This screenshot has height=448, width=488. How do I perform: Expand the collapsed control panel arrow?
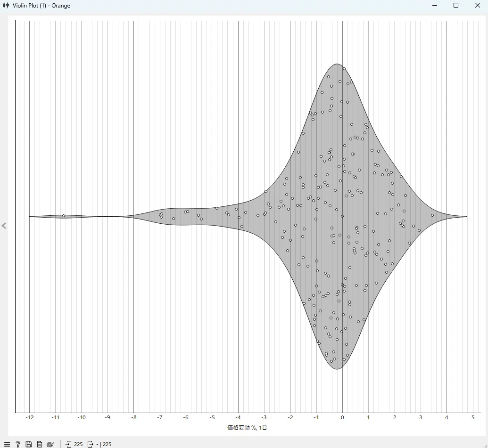click(4, 226)
